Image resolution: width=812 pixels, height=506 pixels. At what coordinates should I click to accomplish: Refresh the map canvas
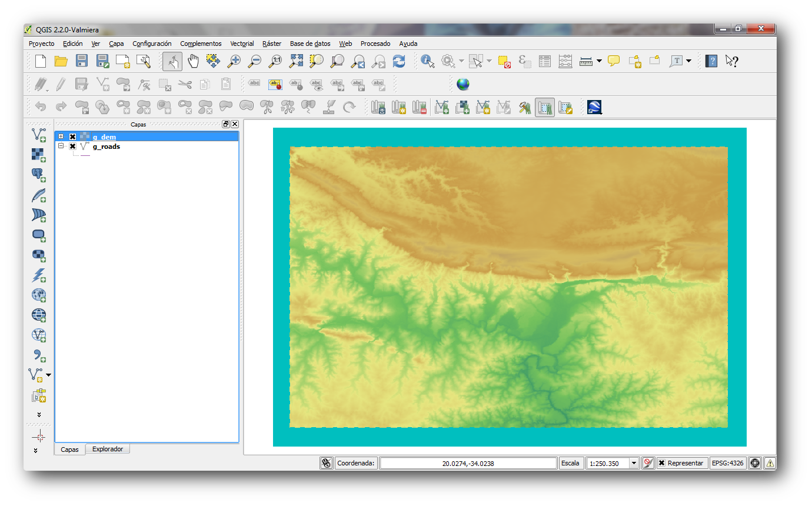pos(399,61)
